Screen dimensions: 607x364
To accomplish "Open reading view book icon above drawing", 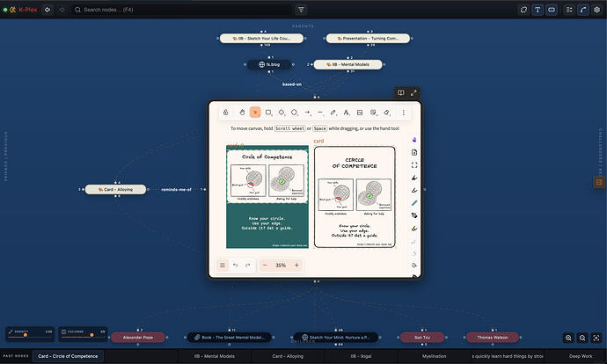I will (x=401, y=93).
